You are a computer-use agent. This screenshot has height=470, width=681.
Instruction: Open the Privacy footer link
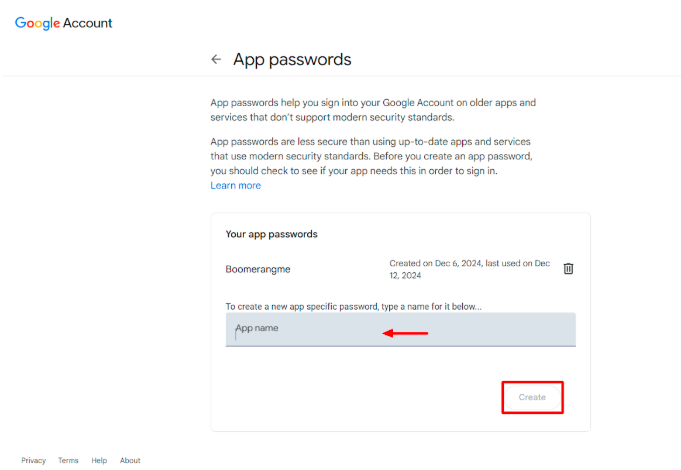(34, 461)
